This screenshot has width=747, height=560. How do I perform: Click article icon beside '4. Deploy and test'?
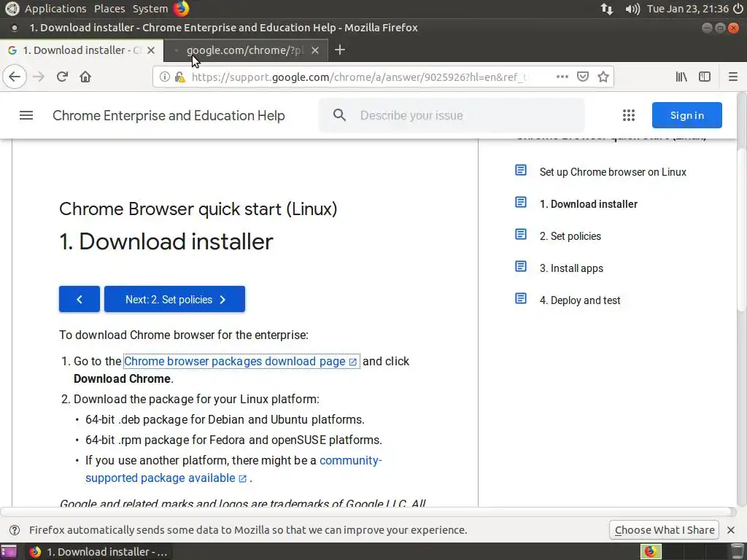click(x=521, y=298)
